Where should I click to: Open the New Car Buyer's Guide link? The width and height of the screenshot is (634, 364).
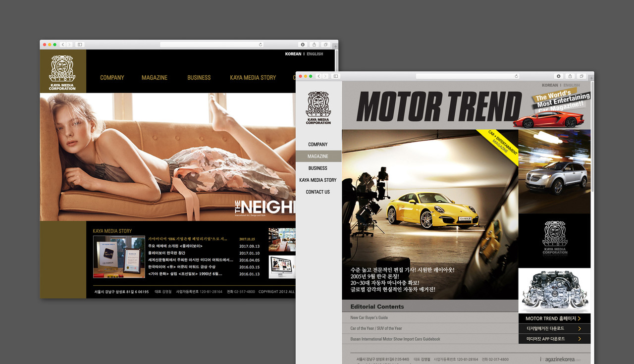click(369, 318)
